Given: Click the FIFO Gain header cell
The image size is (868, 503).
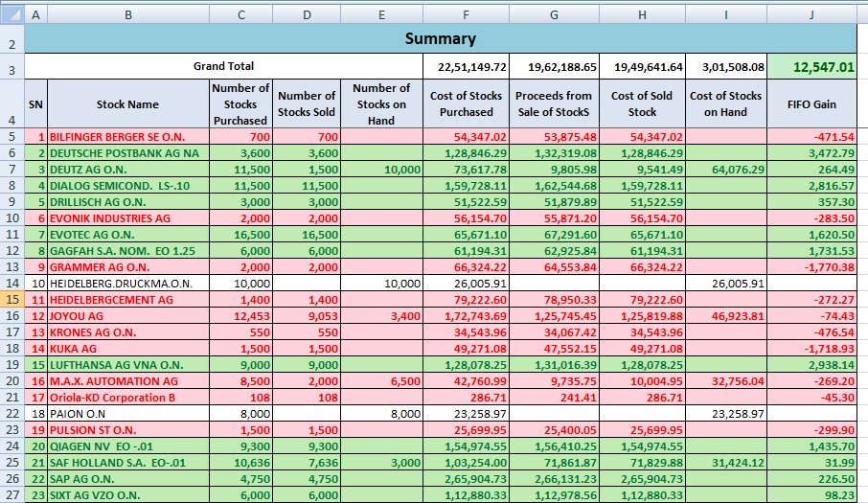Looking at the screenshot, I should [812, 104].
